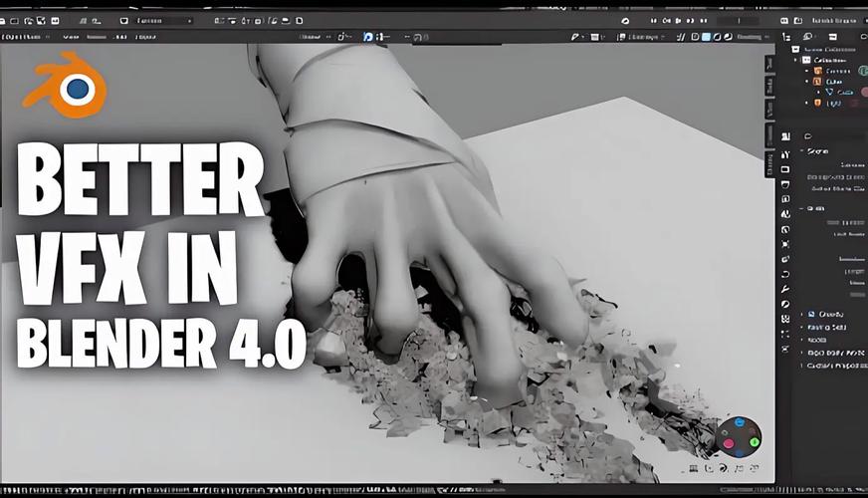Toggle the blue snapping magnet icon
Viewport: 868px width, 498px height.
pyautogui.click(x=367, y=37)
